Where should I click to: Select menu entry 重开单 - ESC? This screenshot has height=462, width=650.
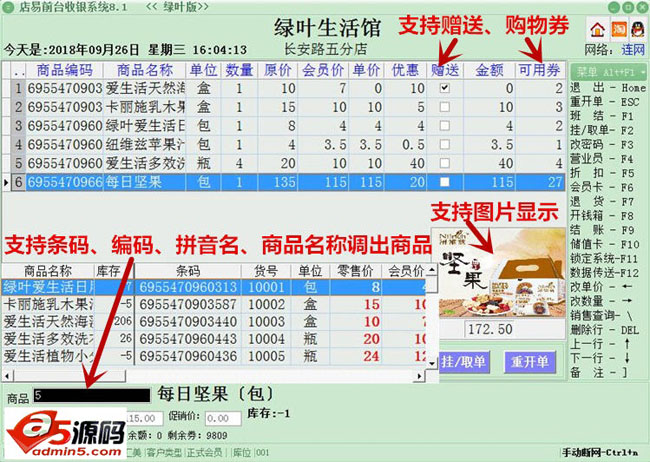click(x=604, y=102)
